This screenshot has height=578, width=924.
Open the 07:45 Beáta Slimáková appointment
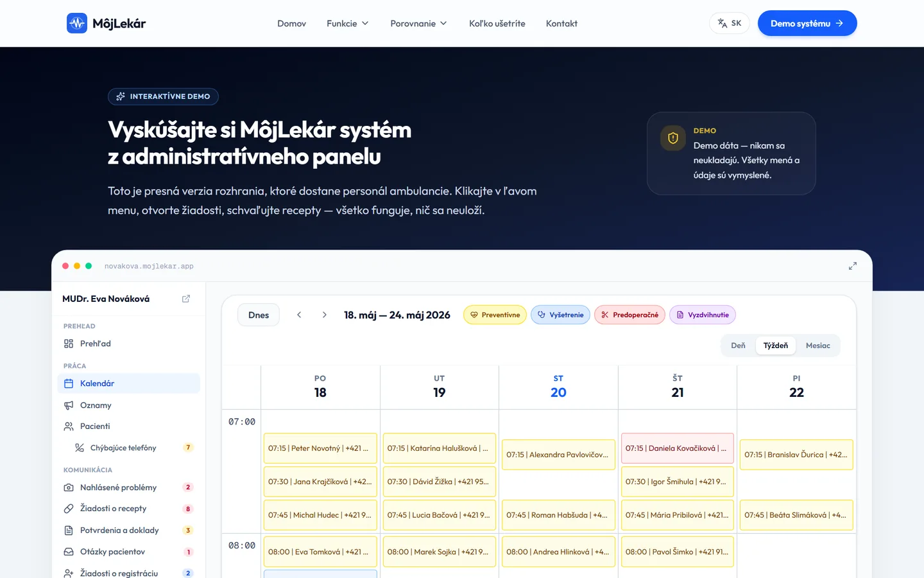[797, 515]
